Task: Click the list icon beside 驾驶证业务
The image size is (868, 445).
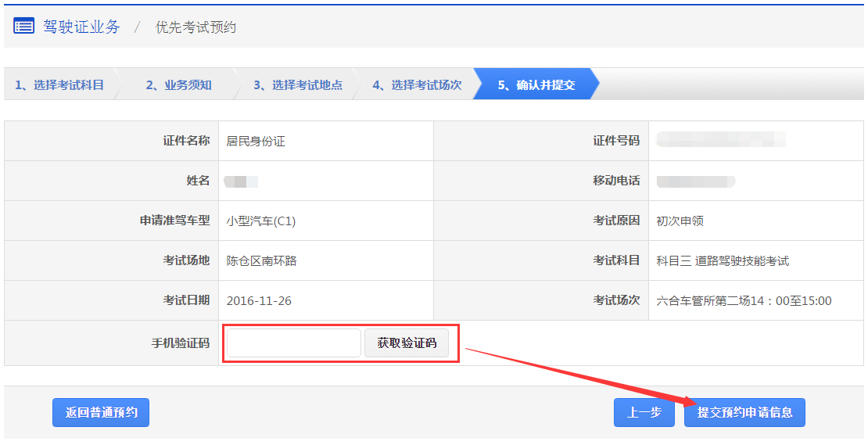Action: click(x=23, y=27)
